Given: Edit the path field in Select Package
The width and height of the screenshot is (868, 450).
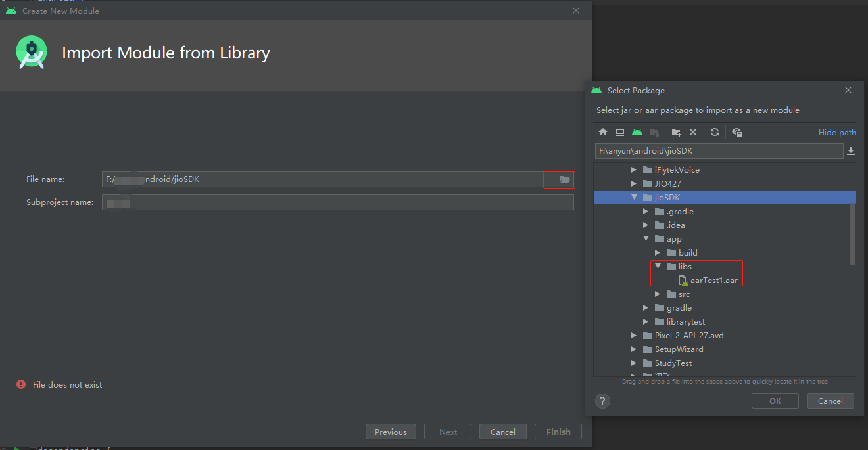Looking at the screenshot, I should 719,151.
